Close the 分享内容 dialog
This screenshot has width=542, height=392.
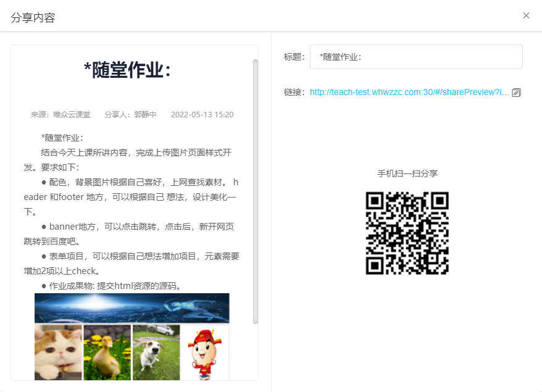click(x=526, y=15)
